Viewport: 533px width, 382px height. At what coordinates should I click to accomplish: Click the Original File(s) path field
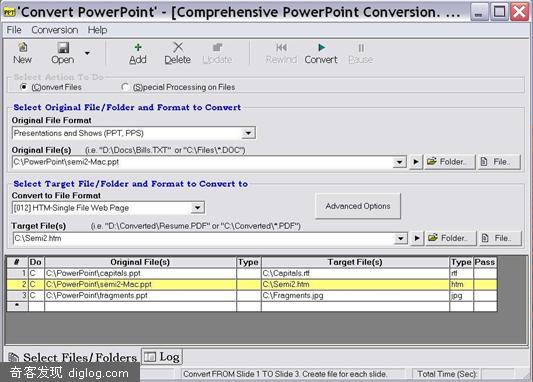click(x=202, y=162)
